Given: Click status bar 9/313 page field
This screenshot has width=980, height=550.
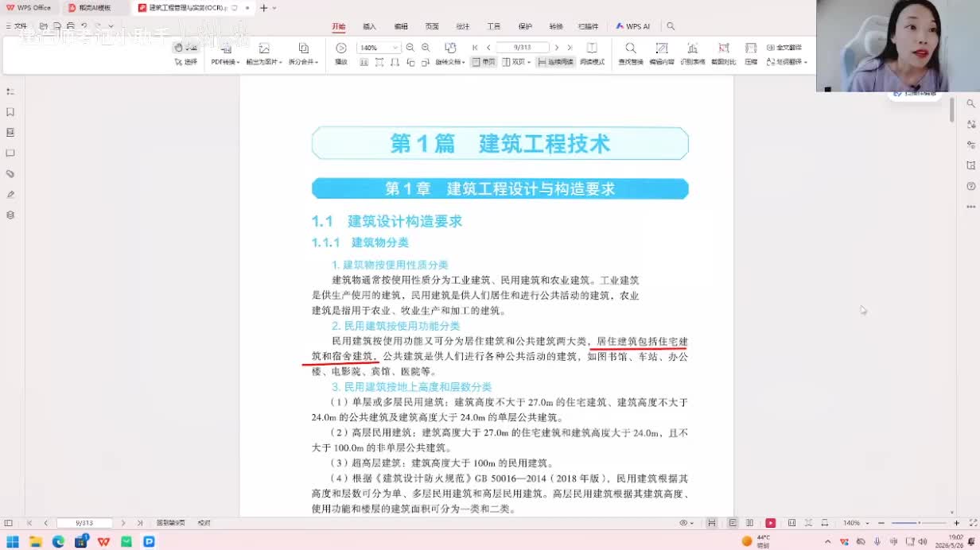Looking at the screenshot, I should click(84, 523).
